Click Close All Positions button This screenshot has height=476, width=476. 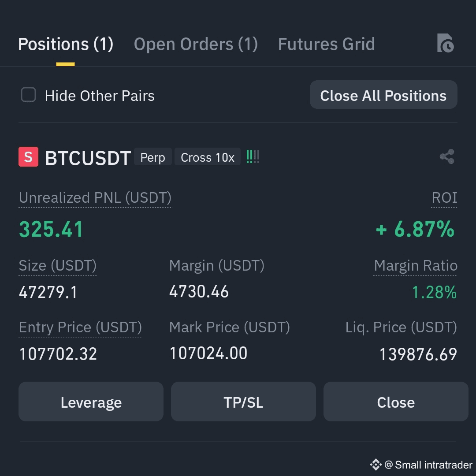383,95
